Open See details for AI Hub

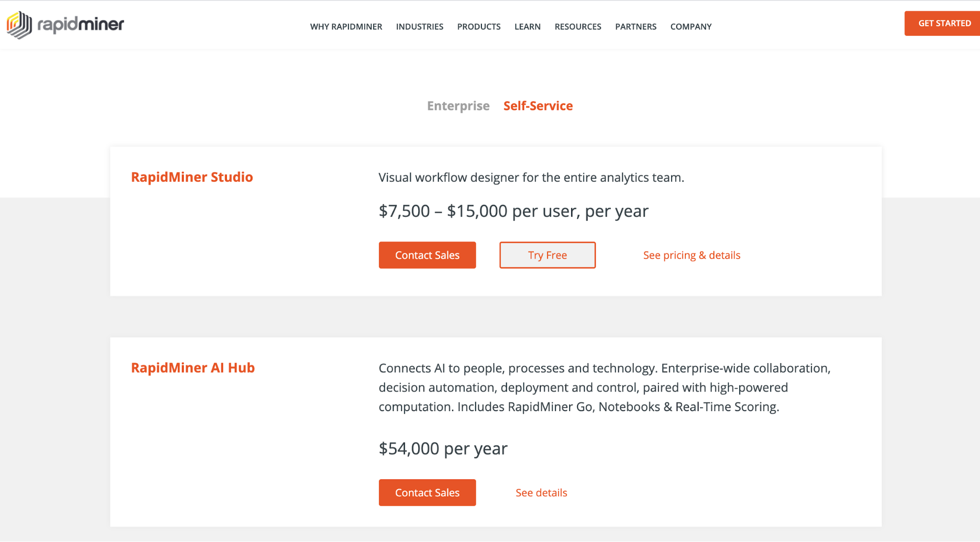541,492
